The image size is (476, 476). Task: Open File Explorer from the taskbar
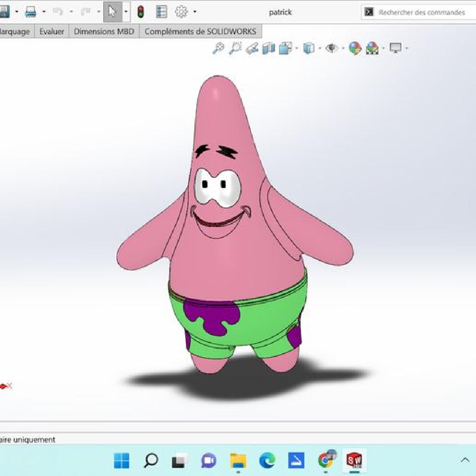[238, 461]
